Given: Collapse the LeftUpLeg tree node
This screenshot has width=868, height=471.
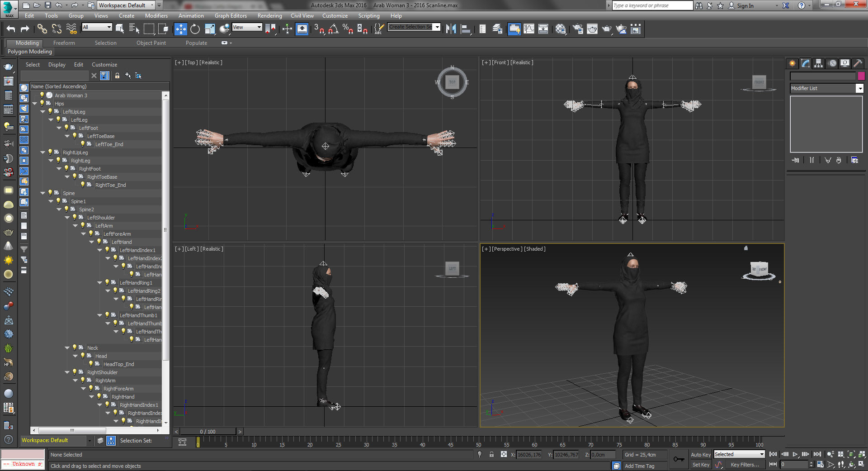Looking at the screenshot, I should coord(42,112).
